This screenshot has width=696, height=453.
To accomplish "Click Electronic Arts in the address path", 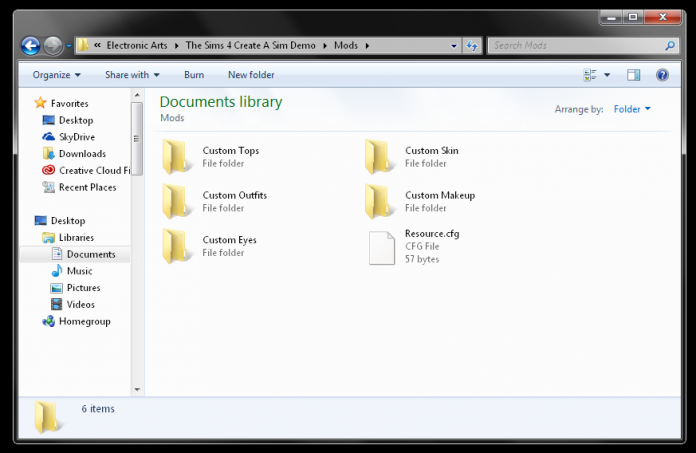I will [x=137, y=45].
